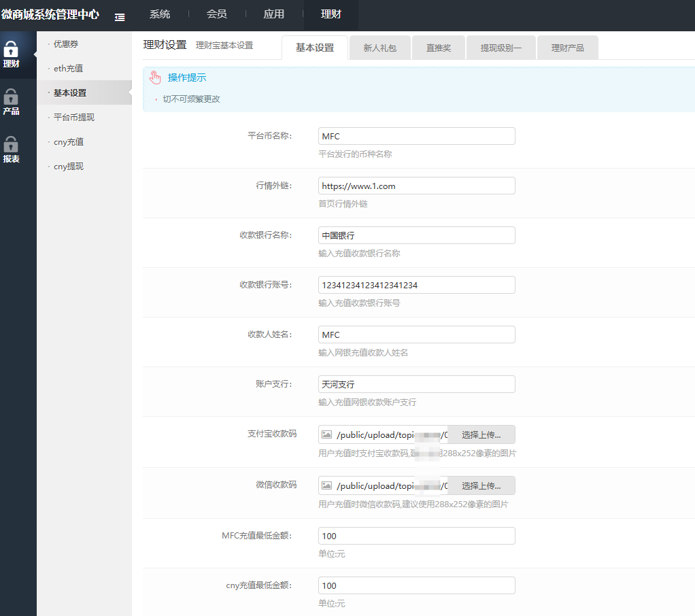Open the 应用 menu in the top bar
Viewport: 695px width, 616px height.
(273, 14)
